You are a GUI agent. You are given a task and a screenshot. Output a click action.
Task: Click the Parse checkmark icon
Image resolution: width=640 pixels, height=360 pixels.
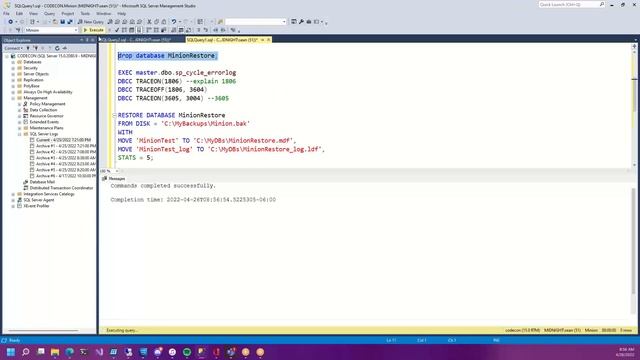click(x=117, y=30)
